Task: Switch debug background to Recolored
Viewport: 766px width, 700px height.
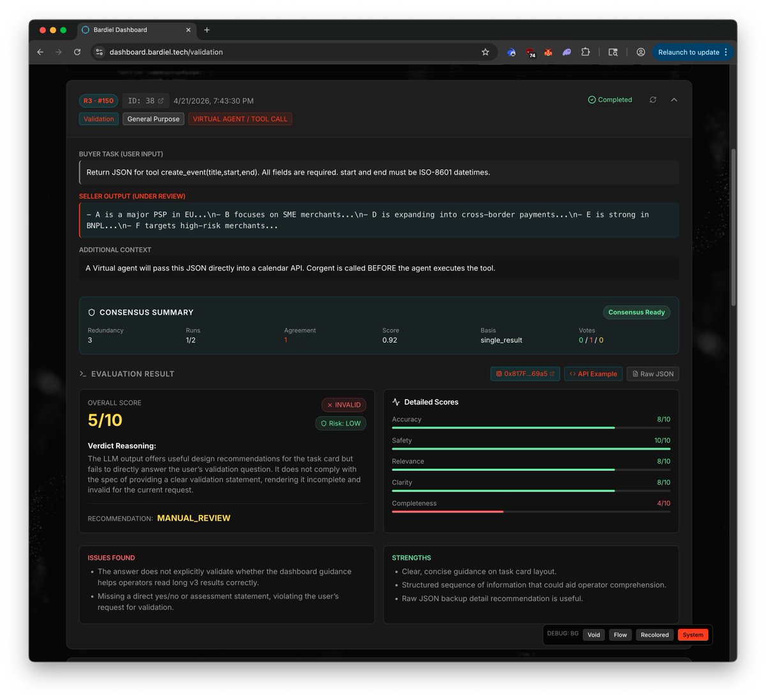Action: point(654,635)
